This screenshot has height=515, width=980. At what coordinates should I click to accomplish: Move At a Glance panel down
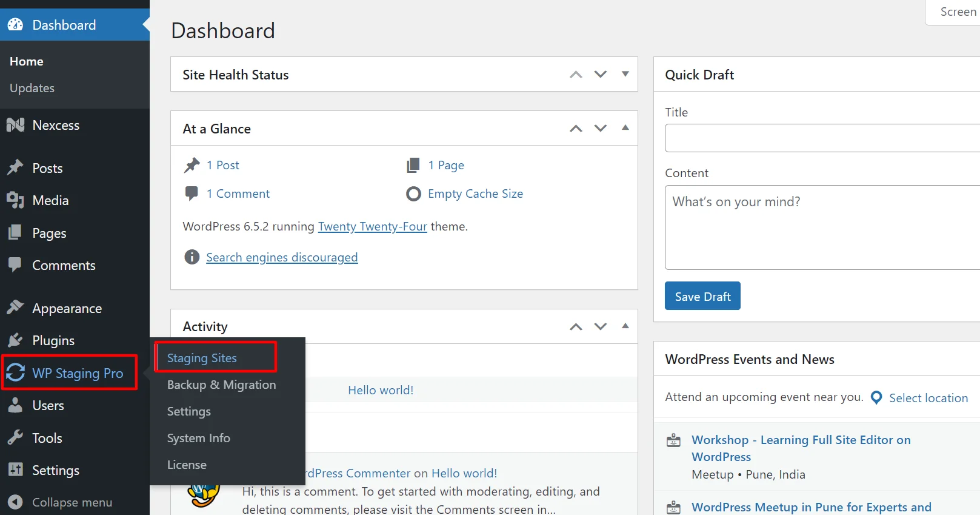[600, 129]
